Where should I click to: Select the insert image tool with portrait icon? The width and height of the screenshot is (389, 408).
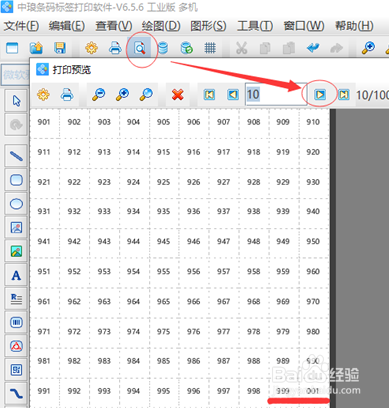pos(16,228)
